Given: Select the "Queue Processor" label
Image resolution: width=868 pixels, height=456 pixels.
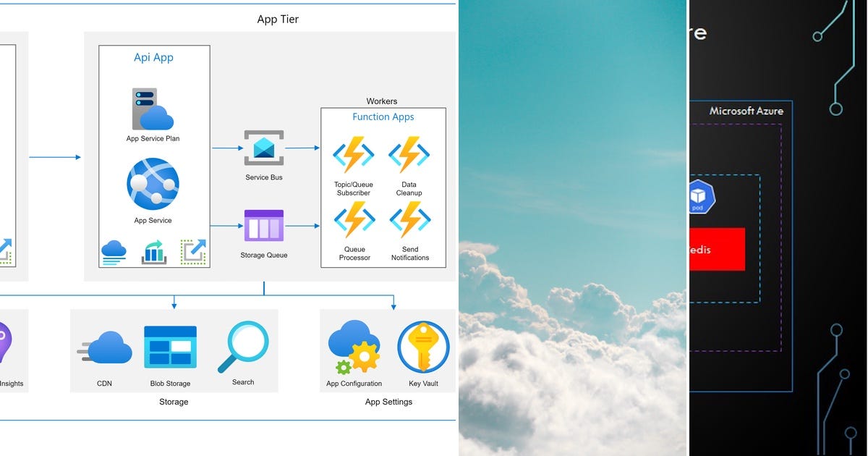Looking at the screenshot, I should point(354,253).
